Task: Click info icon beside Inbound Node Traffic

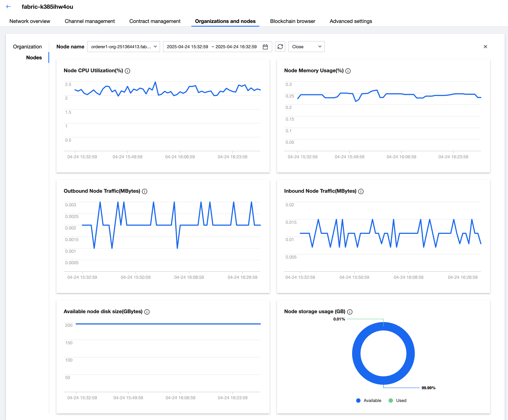Action: click(361, 191)
